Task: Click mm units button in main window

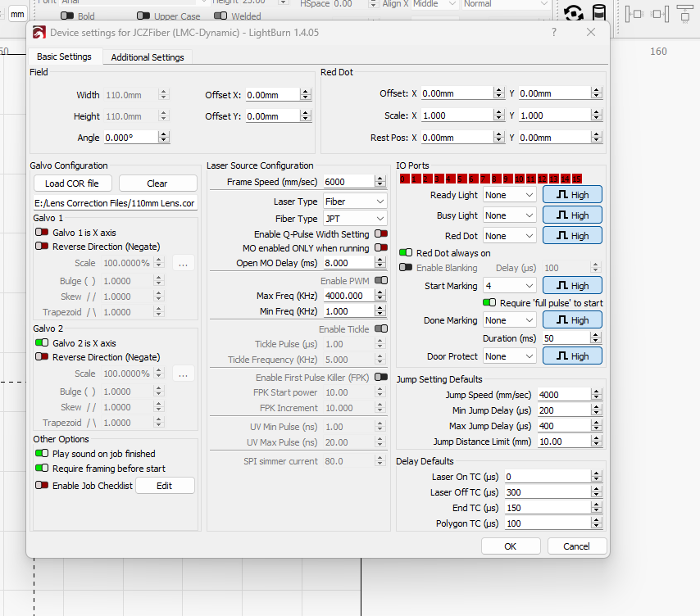Action: 17,14
